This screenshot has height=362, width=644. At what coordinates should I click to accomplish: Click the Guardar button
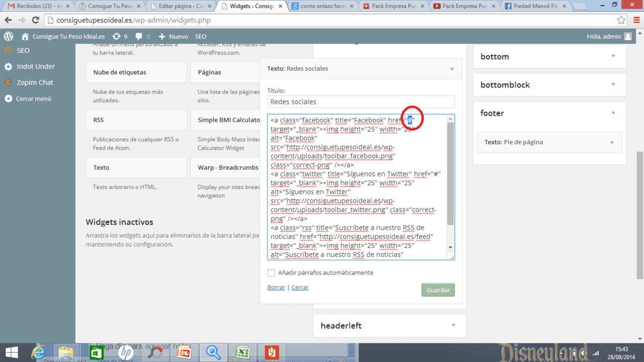(x=438, y=290)
